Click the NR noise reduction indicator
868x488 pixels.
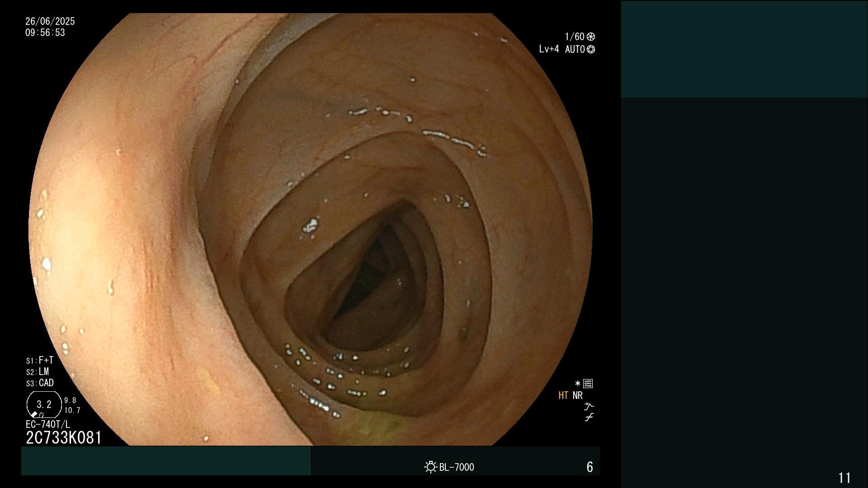578,395
